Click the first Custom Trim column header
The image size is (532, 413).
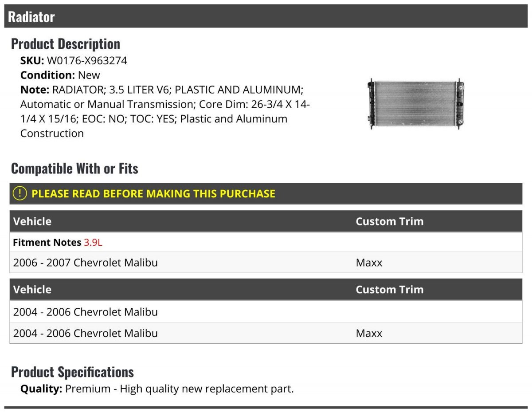click(x=390, y=221)
